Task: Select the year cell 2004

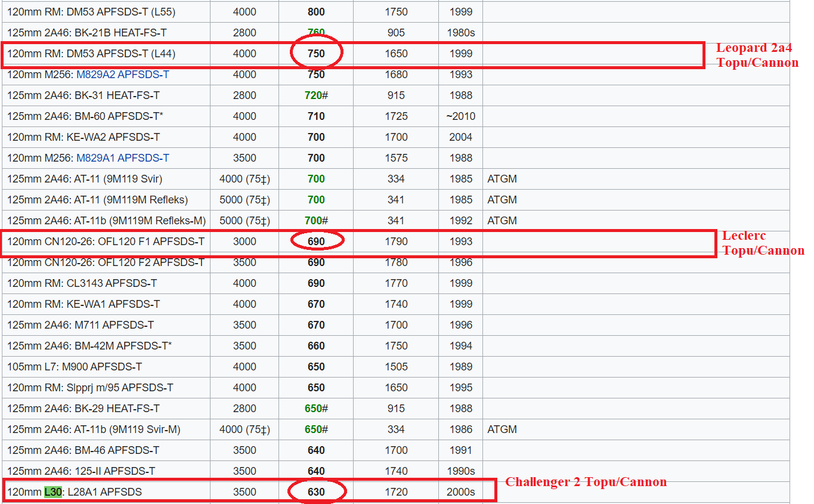Action: click(461, 137)
